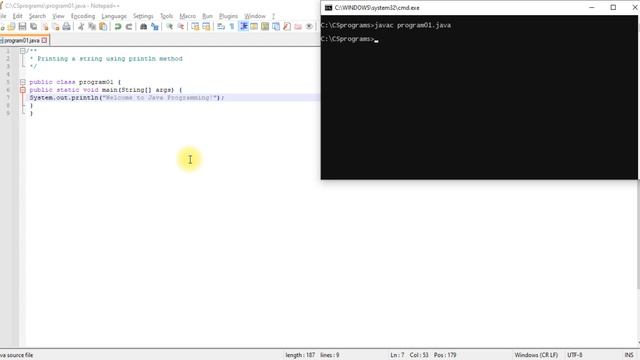This screenshot has width=640, height=360.
Task: Paste from clipboard using the Paste icon
Action: click(103, 27)
